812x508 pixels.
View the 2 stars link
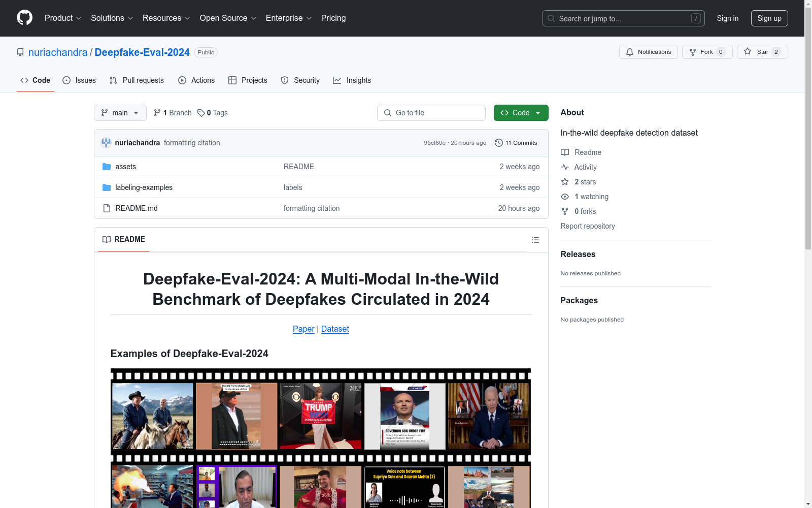point(579,182)
